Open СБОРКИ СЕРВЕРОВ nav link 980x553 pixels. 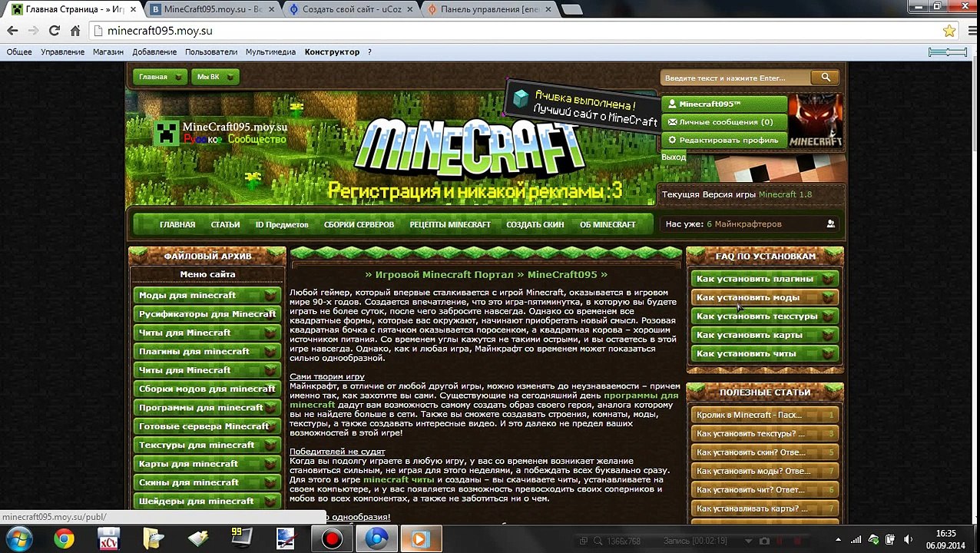(x=359, y=224)
